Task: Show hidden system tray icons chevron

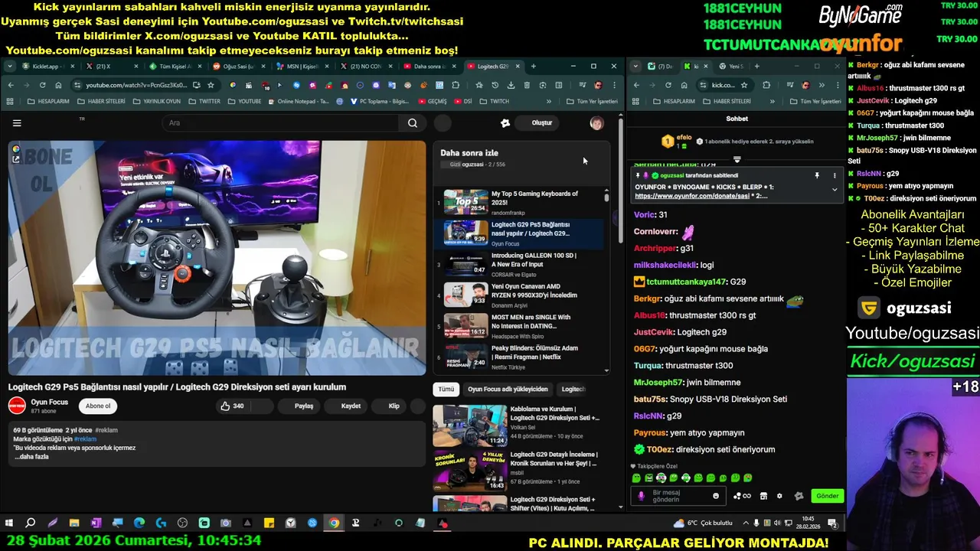Action: click(x=745, y=523)
